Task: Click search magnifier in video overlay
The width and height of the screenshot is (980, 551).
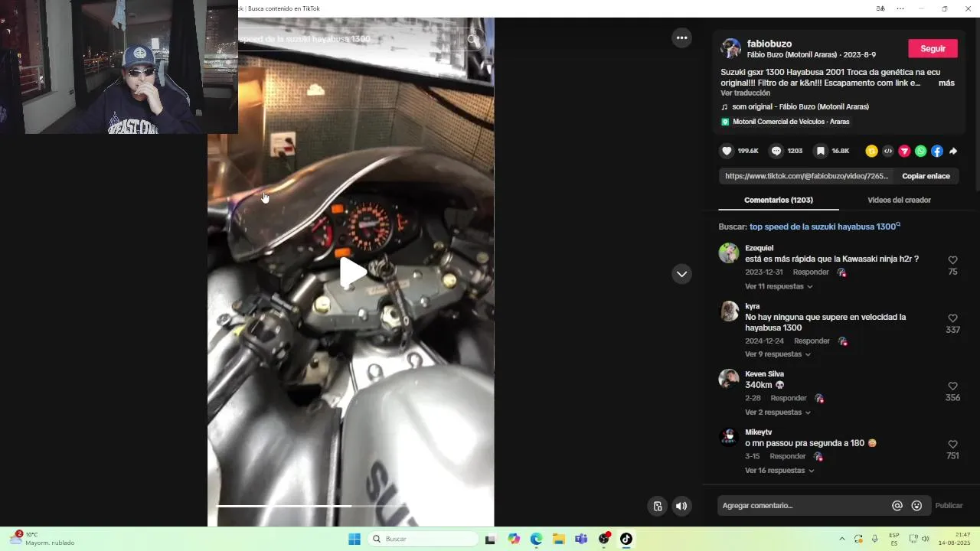Action: 473,39
